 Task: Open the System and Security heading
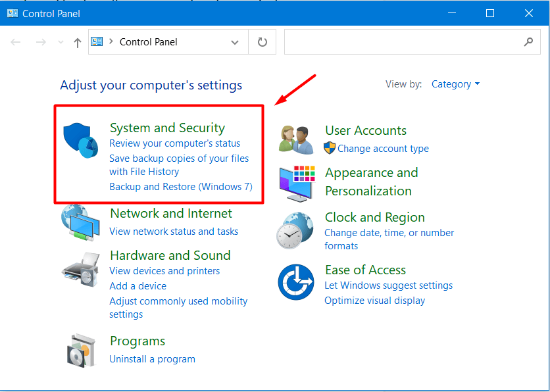pyautogui.click(x=167, y=128)
